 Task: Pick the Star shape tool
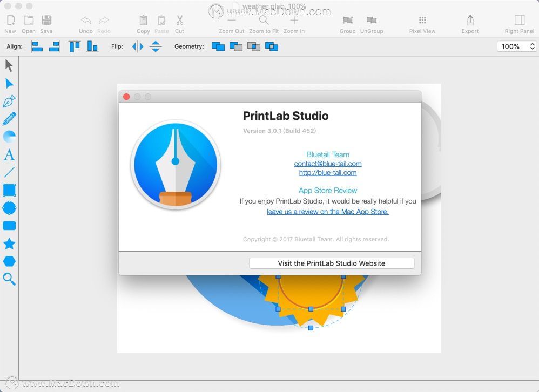tap(9, 244)
